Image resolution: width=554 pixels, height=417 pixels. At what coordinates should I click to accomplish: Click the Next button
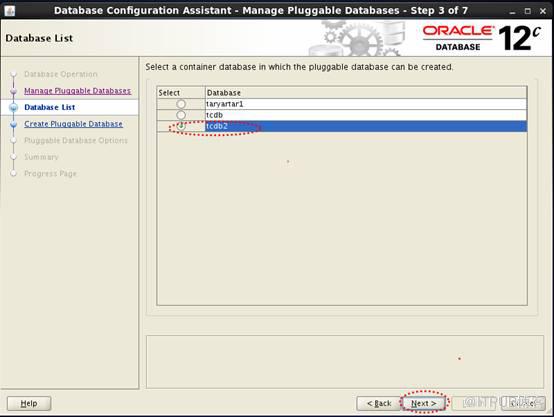(424, 403)
